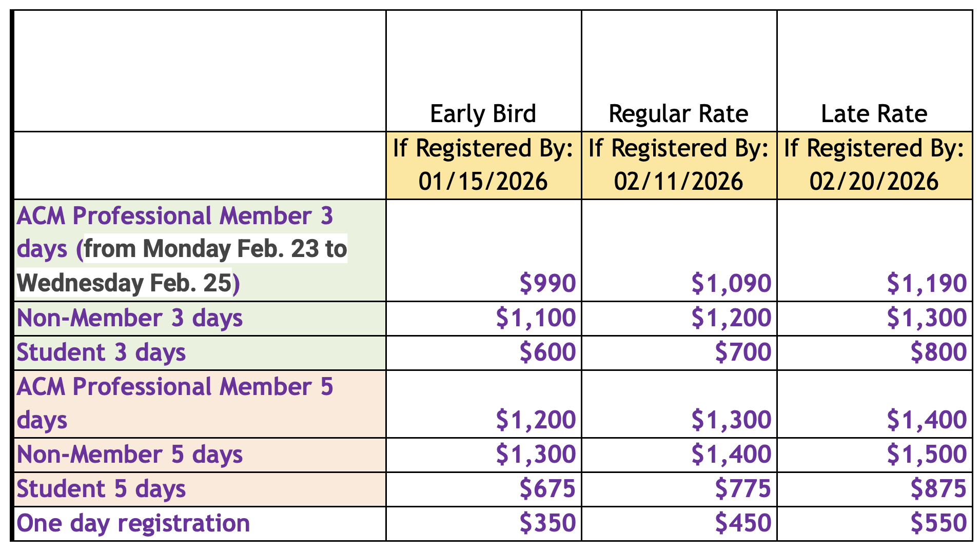Select the $875 student late rate price
Viewport: 980px width, 552px height.
coord(938,488)
